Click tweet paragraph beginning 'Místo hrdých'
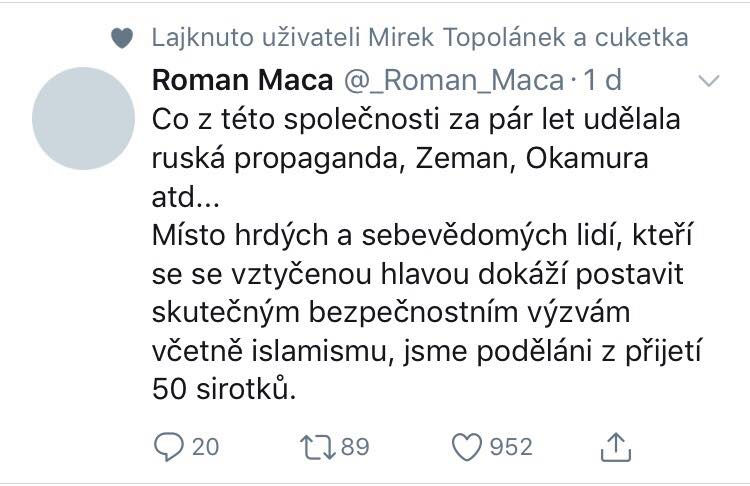The height and width of the screenshot is (486, 750). 426,293
